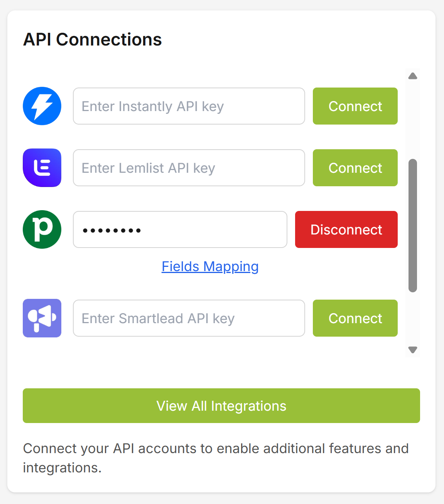444x504 pixels.
Task: Connect the Lemlist integration
Action: click(355, 168)
